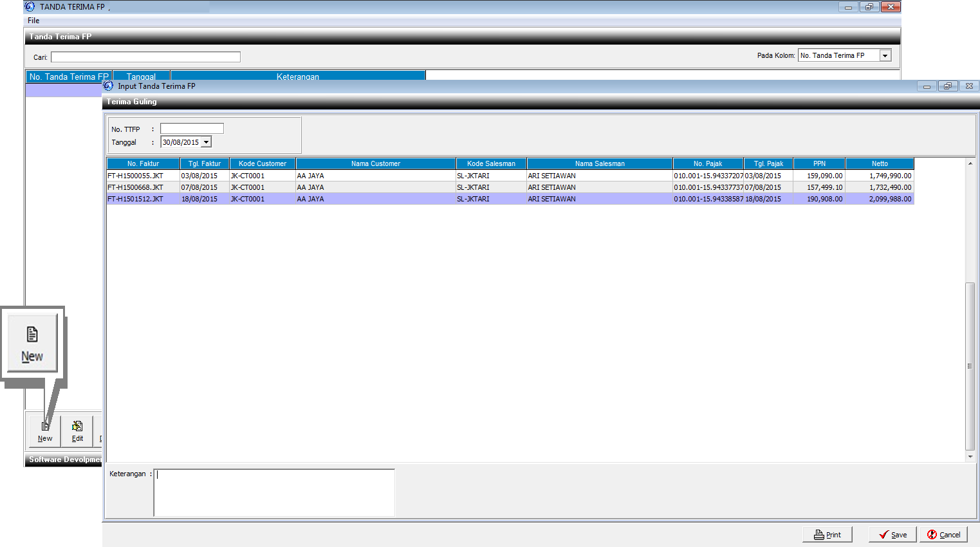Image resolution: width=980 pixels, height=547 pixels.
Task: Click the Edit icon in the bottom toolbar
Action: 77,430
